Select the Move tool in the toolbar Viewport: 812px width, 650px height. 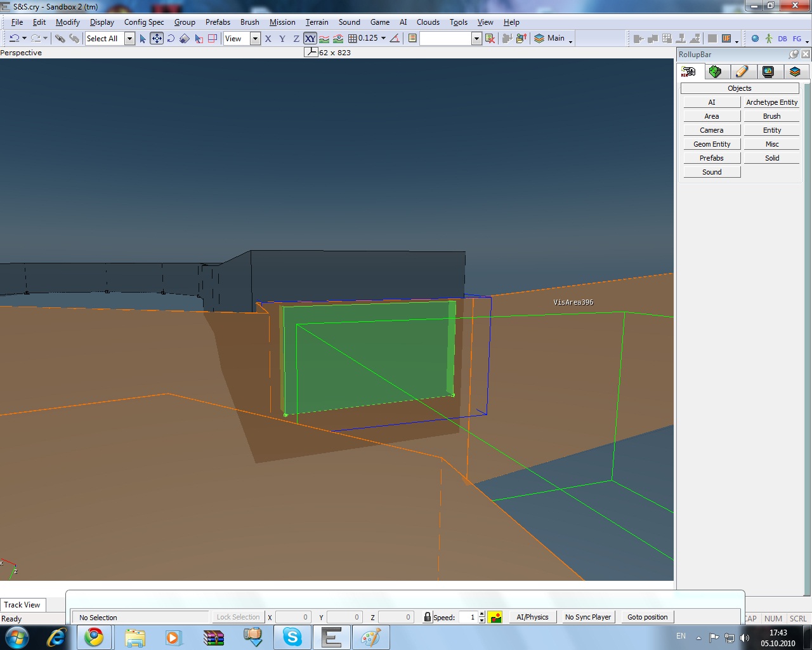[156, 39]
